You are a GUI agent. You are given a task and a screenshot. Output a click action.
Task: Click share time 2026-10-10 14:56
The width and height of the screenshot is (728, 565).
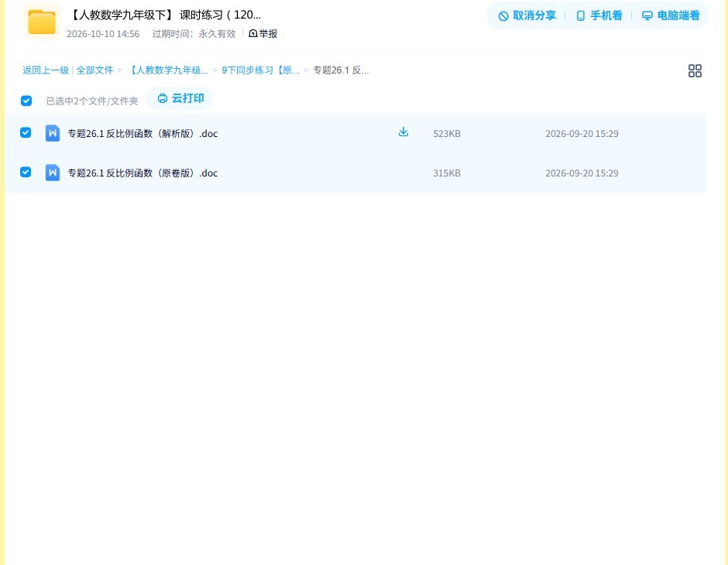click(x=103, y=34)
